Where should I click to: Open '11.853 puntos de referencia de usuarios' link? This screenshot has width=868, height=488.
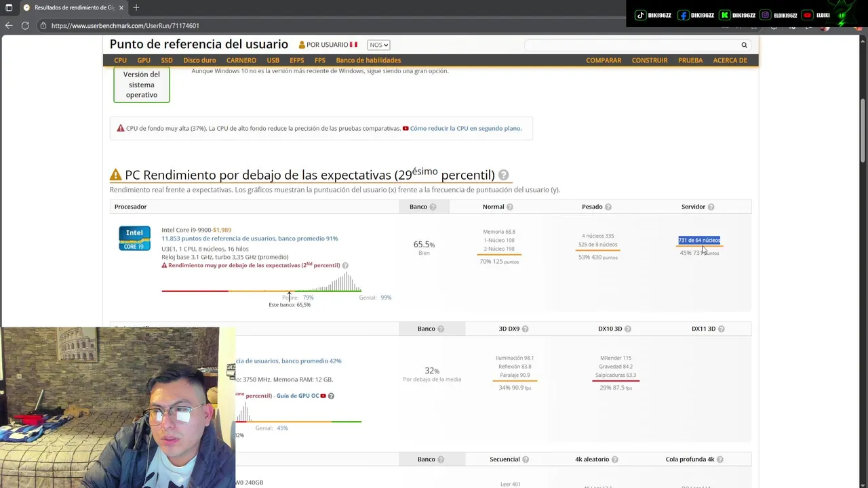click(250, 239)
